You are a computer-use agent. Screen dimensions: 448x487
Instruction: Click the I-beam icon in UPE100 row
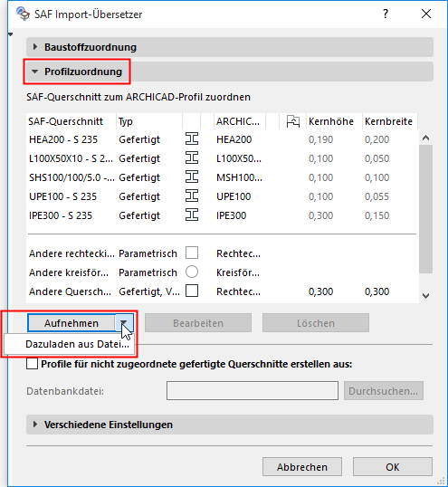point(192,196)
